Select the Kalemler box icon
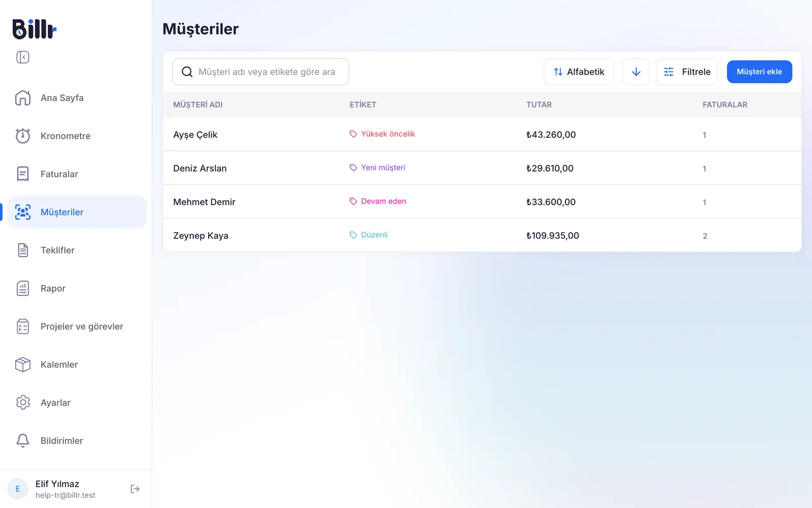The height and width of the screenshot is (508, 812). [x=23, y=364]
